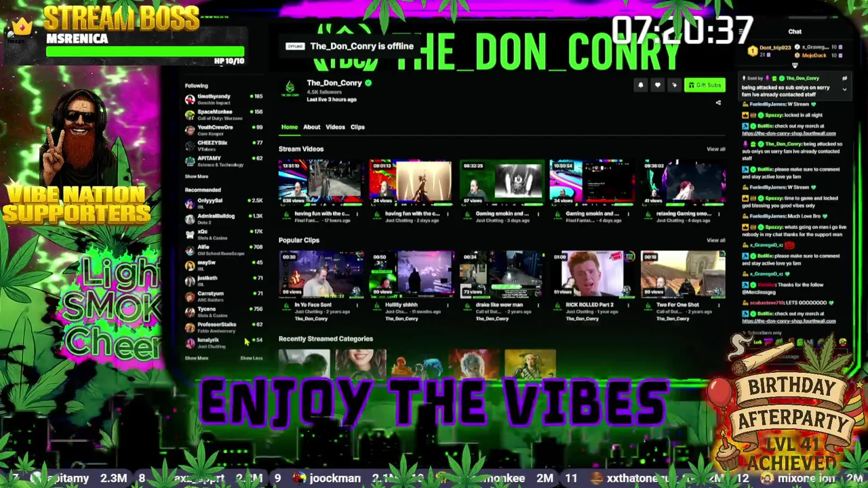Open options menu for drake like wow man
Screen dimensions: 868x488
click(538, 305)
